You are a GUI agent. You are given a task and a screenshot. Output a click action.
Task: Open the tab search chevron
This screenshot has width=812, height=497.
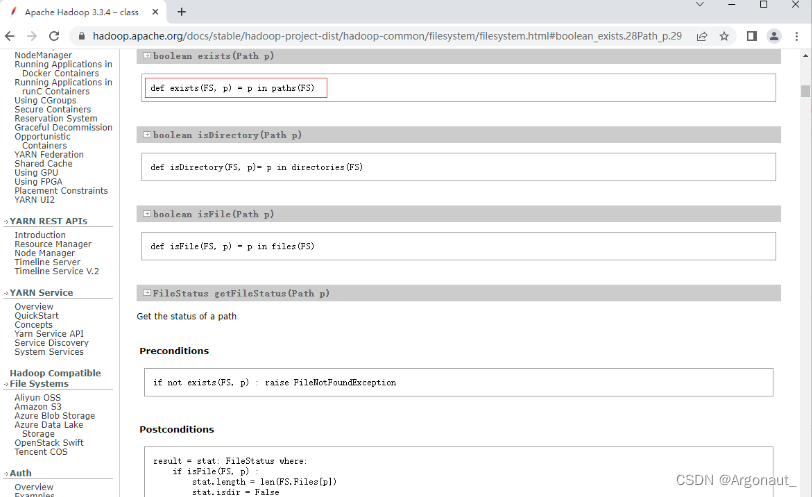(700, 5)
